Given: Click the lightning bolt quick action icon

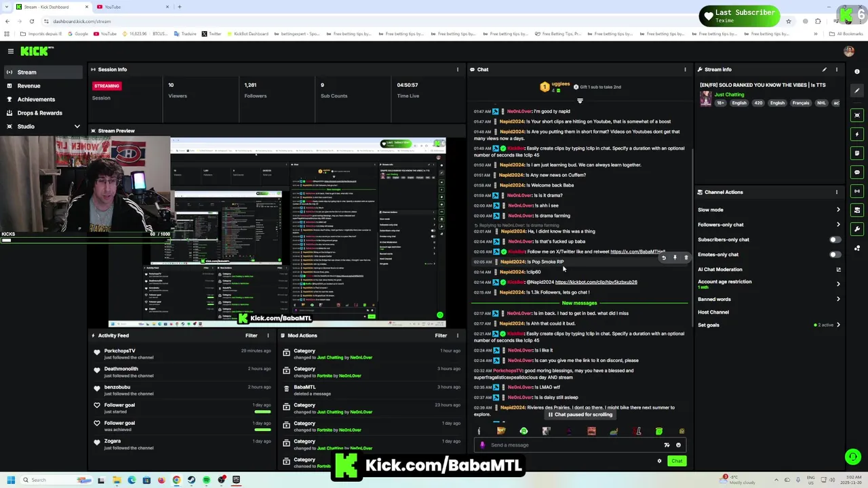Looking at the screenshot, I should coord(857,134).
